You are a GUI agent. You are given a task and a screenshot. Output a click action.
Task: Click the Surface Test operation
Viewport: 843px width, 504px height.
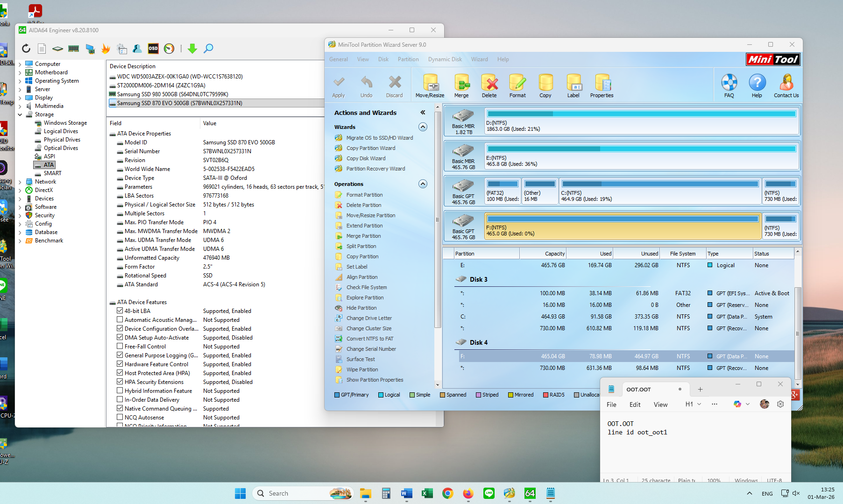(360, 359)
